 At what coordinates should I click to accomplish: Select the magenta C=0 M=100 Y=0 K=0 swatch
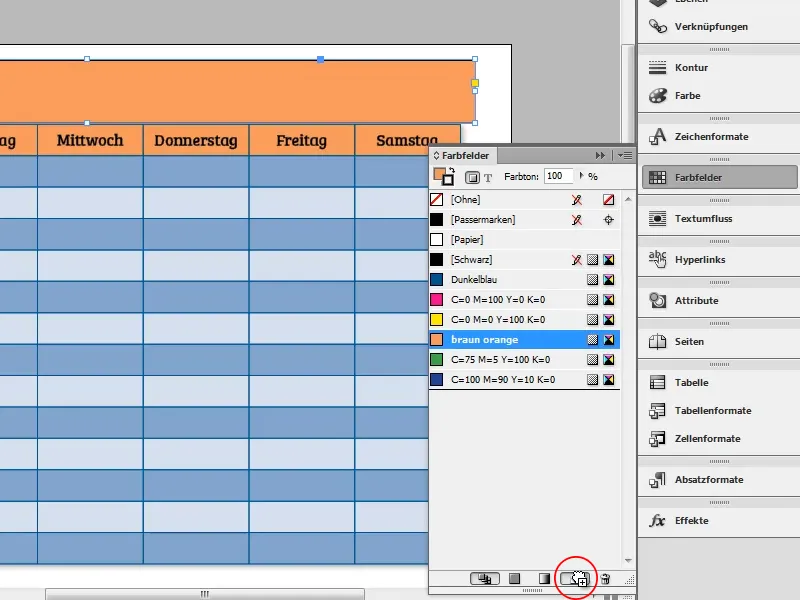click(x=524, y=299)
